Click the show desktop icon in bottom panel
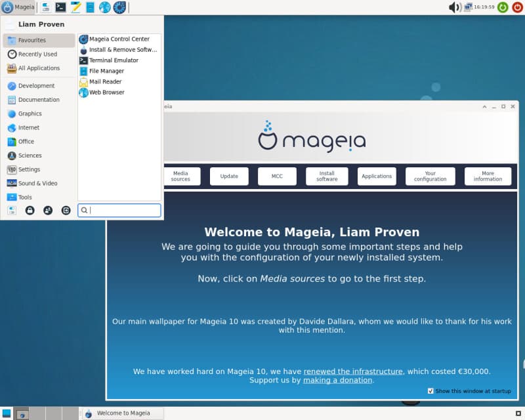This screenshot has height=420, width=525. coord(7,413)
